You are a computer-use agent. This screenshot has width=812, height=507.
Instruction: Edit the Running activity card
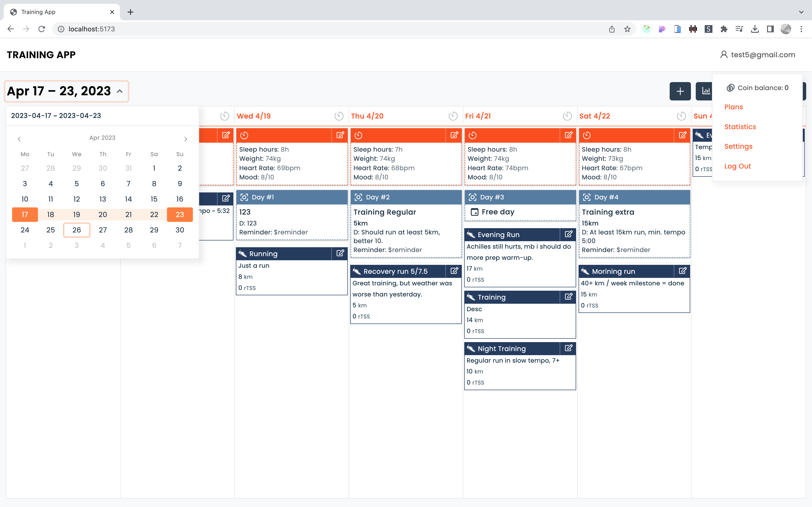click(340, 253)
